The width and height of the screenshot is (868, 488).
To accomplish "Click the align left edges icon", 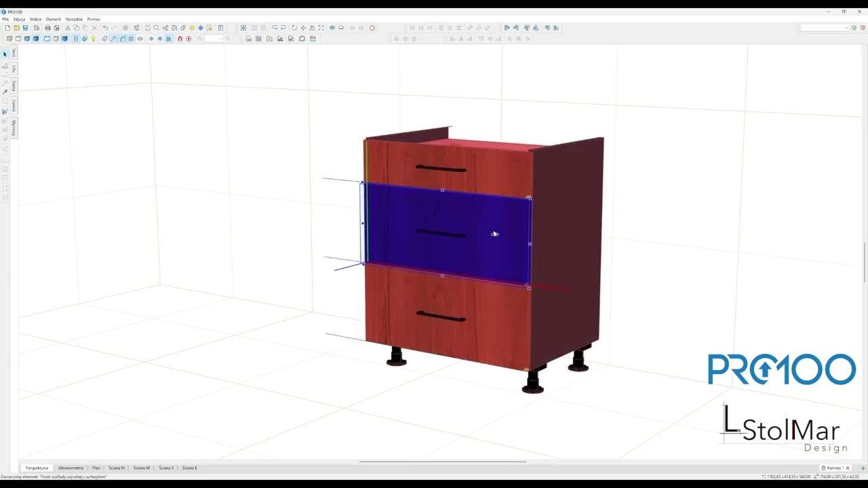I will point(507,28).
